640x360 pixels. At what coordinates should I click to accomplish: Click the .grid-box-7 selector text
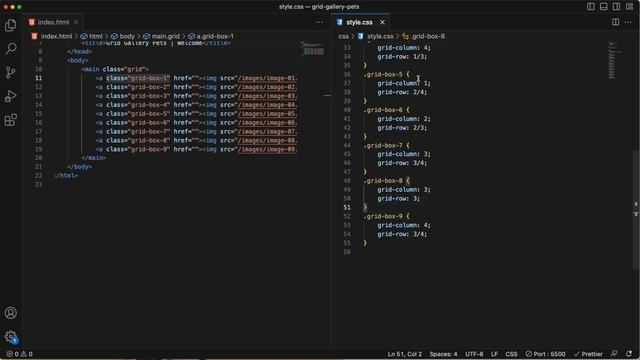[383, 145]
